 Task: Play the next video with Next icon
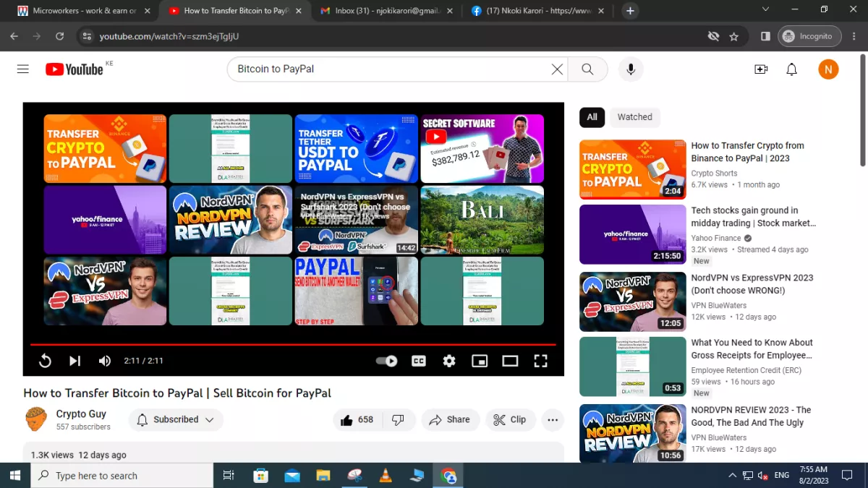75,360
